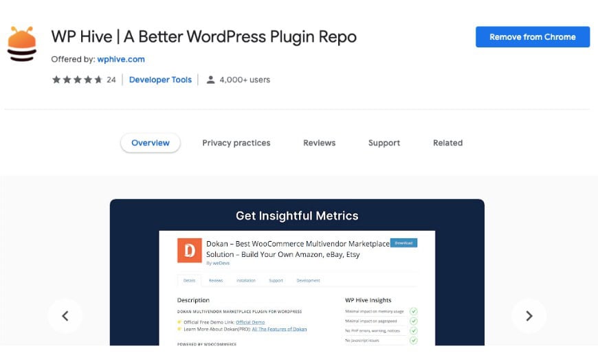Click All The Features of Dokan link

point(279,329)
